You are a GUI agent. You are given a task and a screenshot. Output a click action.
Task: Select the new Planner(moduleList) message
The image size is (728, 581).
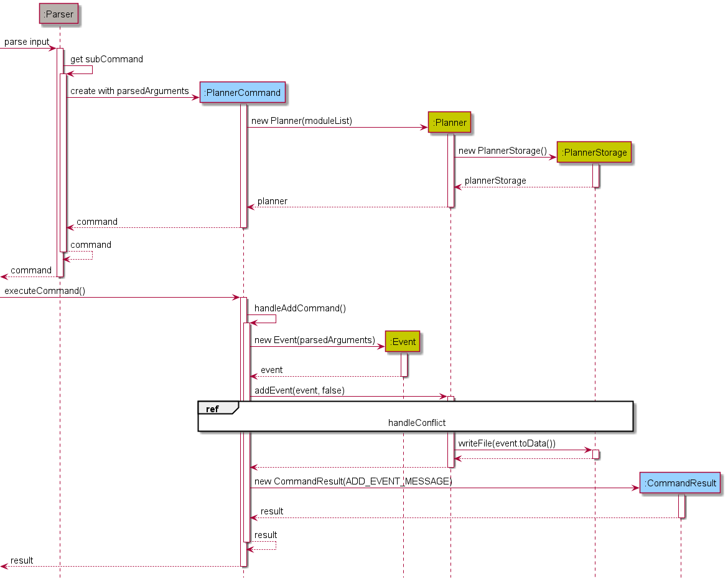tap(302, 121)
